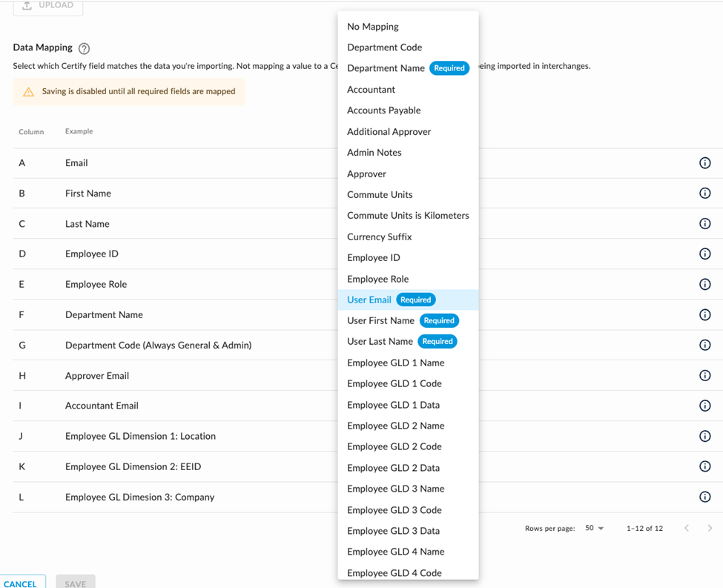Select Department Name option in list
Image resolution: width=723 pixels, height=588 pixels.
pos(386,68)
